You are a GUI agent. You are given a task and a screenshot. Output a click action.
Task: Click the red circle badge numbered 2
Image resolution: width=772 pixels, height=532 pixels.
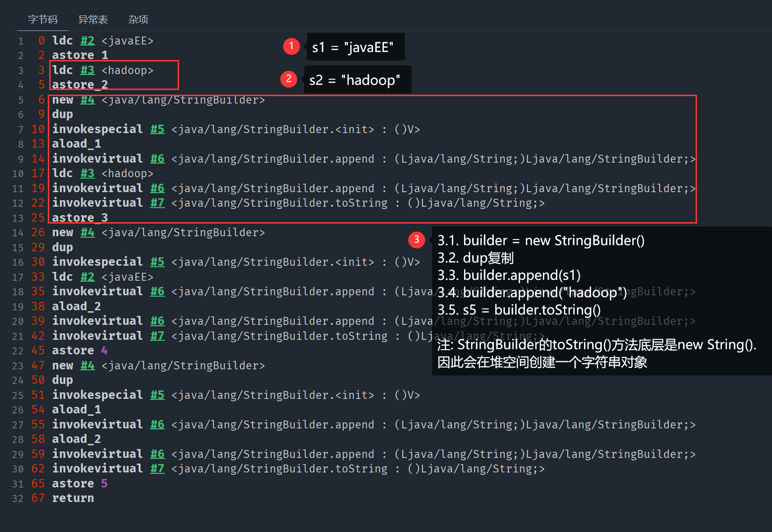289,79
